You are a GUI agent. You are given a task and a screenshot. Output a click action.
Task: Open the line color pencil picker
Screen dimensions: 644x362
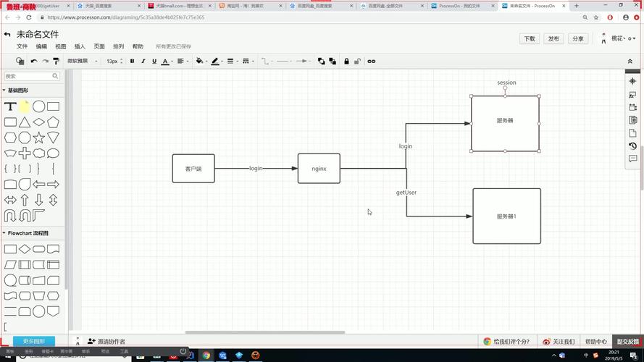coord(217,61)
